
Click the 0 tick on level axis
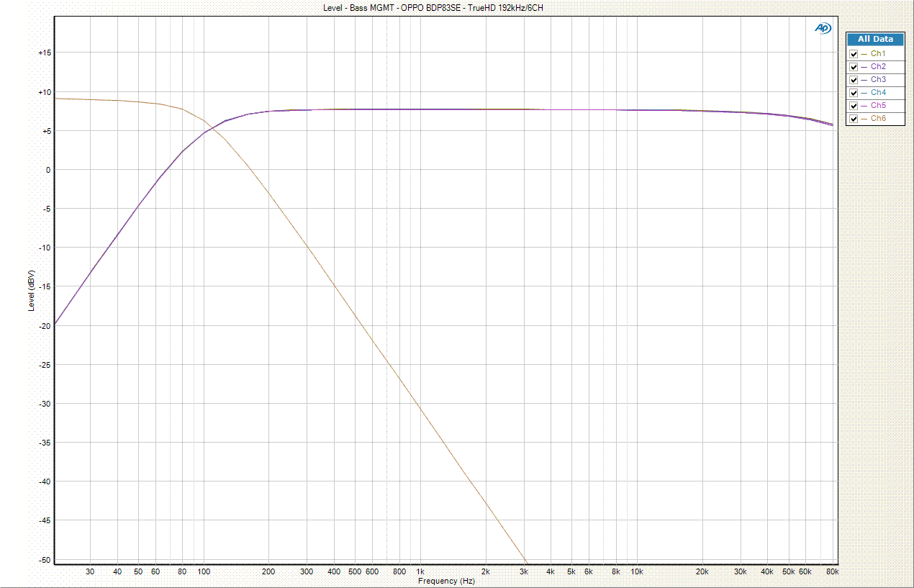[47, 170]
